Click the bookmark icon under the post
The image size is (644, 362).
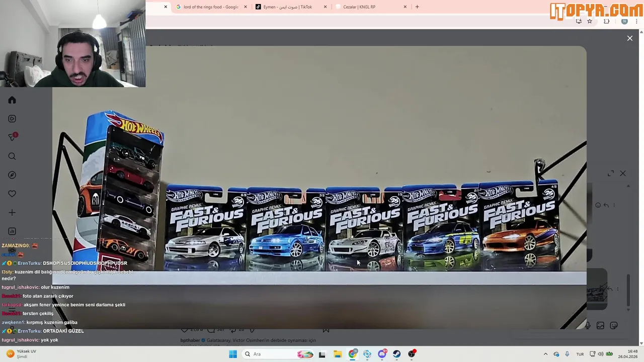tap(326, 330)
